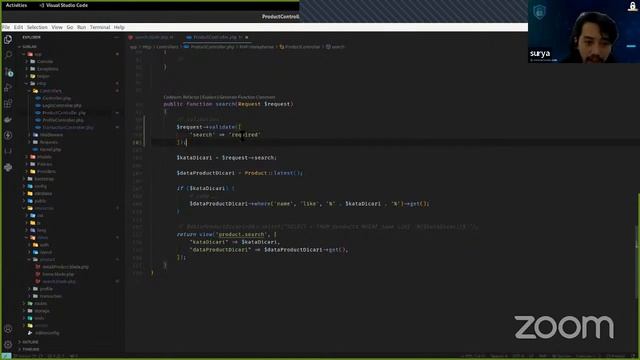Switch to search.blade.php editor tab
Image resolution: width=640 pixels, height=360 pixels.
click(151, 37)
